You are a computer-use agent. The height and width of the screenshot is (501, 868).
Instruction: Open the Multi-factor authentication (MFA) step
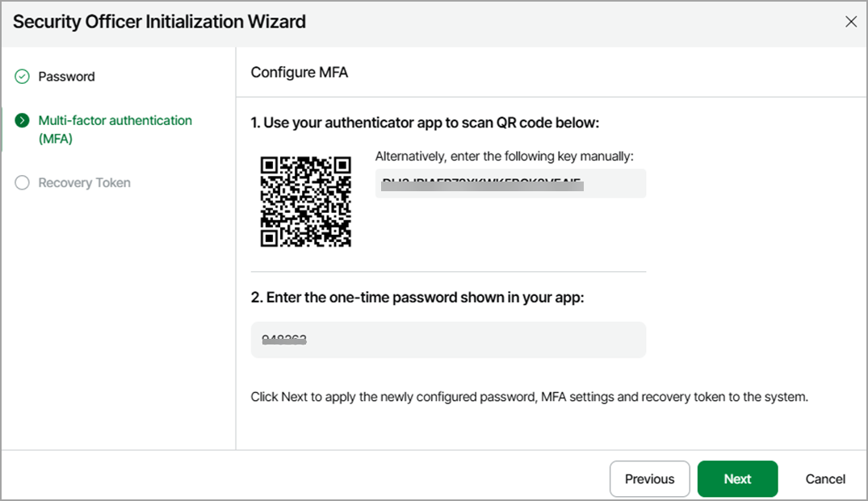tap(115, 129)
